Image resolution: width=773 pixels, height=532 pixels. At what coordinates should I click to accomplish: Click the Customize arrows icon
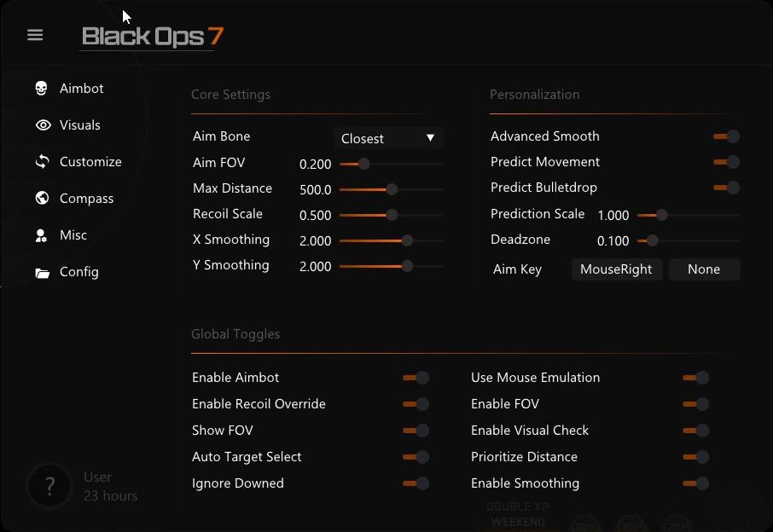(43, 161)
